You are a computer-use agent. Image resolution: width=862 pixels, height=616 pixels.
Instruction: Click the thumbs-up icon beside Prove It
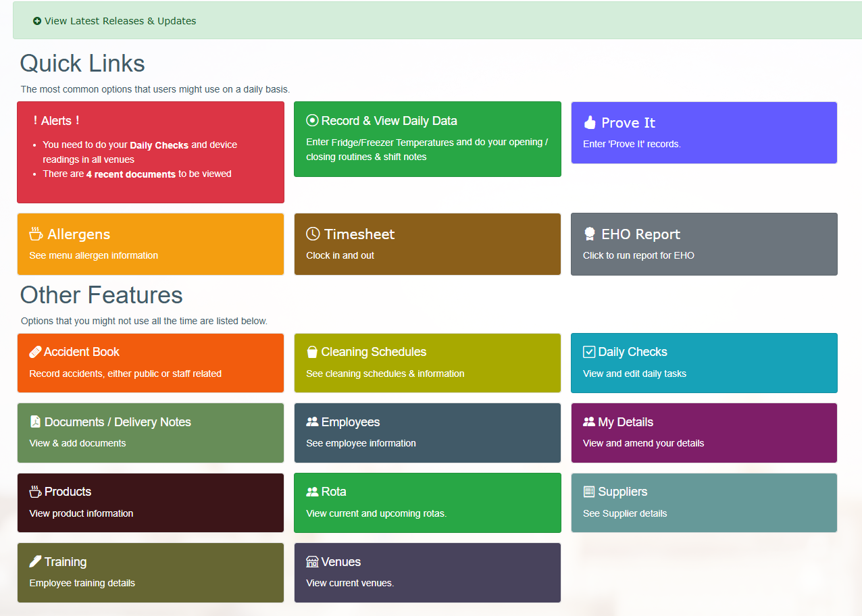(590, 122)
